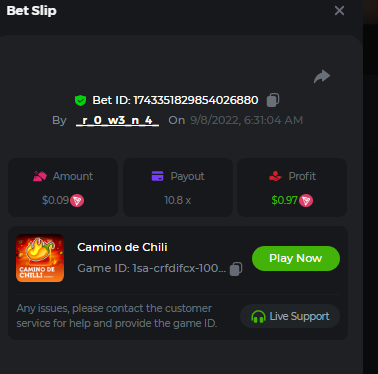Screen dimensions: 378x374
Task: Click the TRON coin icon beside $0.97
Action: (306, 200)
